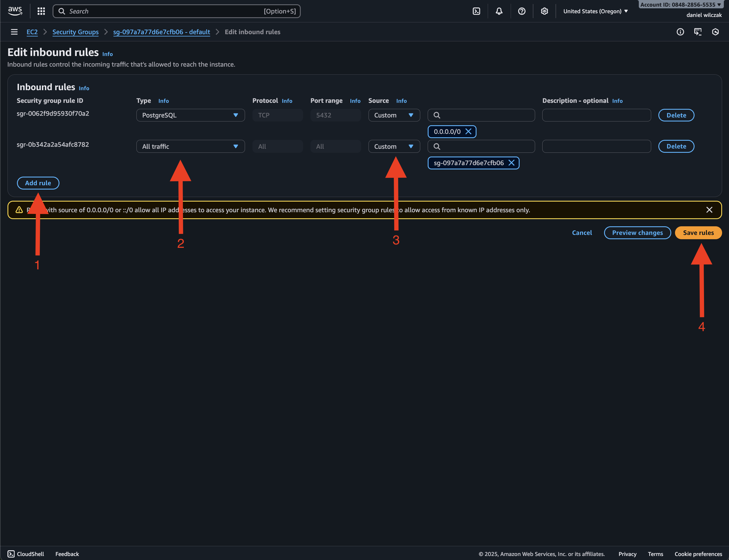Dismiss the yellow warning banner
The image size is (729, 560).
coord(709,210)
